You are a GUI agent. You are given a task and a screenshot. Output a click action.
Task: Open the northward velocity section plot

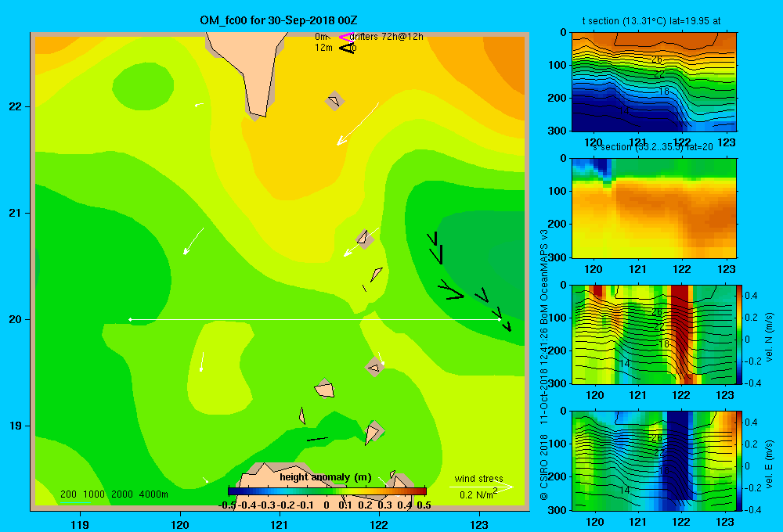(654, 334)
